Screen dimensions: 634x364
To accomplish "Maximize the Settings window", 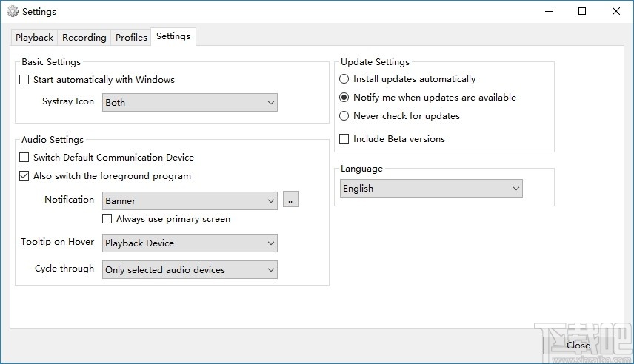I will pyautogui.click(x=582, y=12).
